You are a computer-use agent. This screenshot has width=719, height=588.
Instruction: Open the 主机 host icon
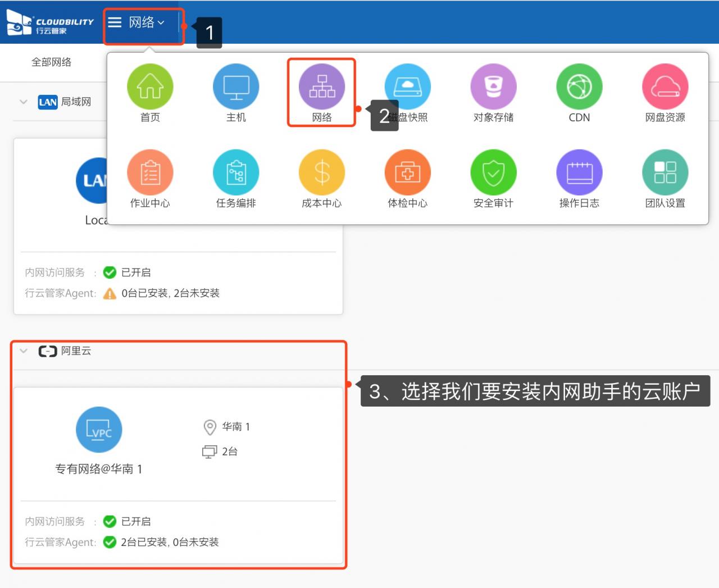coord(236,87)
